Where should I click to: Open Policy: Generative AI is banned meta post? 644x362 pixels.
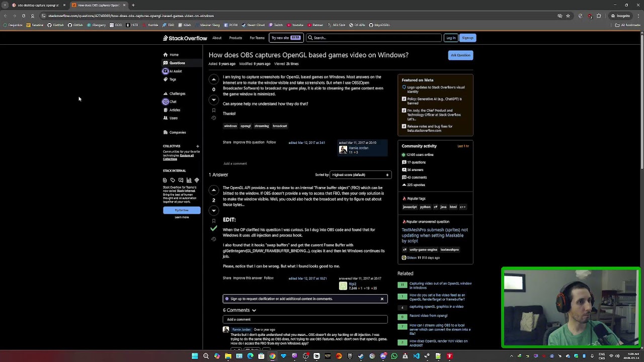435,101
